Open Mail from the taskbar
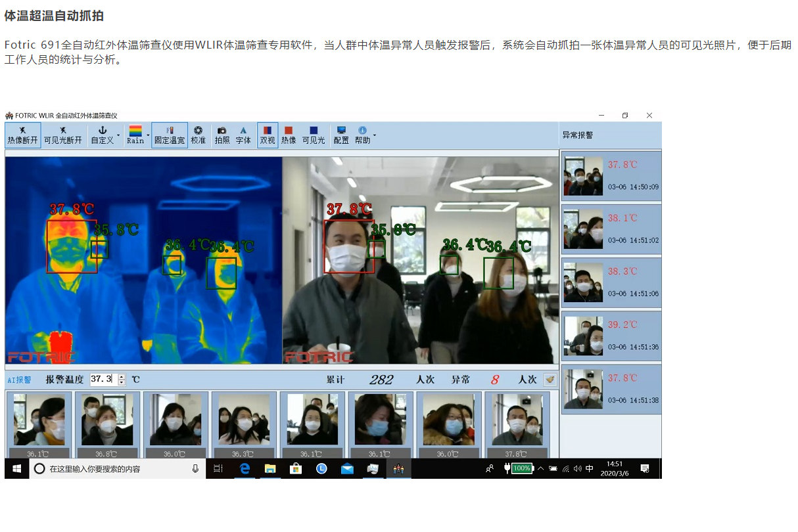798x532 pixels. (x=347, y=468)
